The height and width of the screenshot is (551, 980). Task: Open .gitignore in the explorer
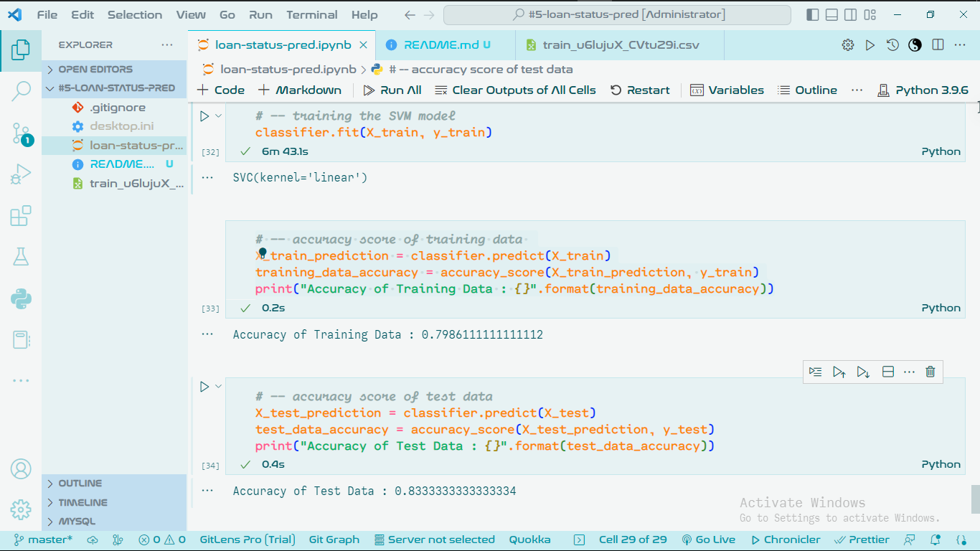pos(118,107)
